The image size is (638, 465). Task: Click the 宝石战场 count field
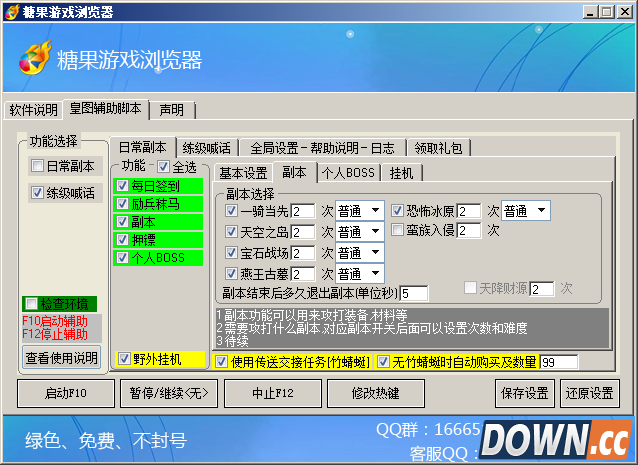[303, 253]
